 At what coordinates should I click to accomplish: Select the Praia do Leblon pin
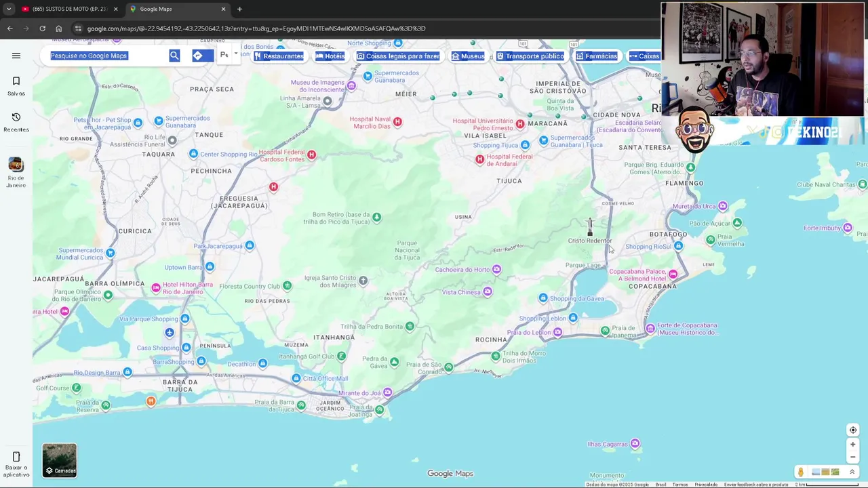click(557, 332)
